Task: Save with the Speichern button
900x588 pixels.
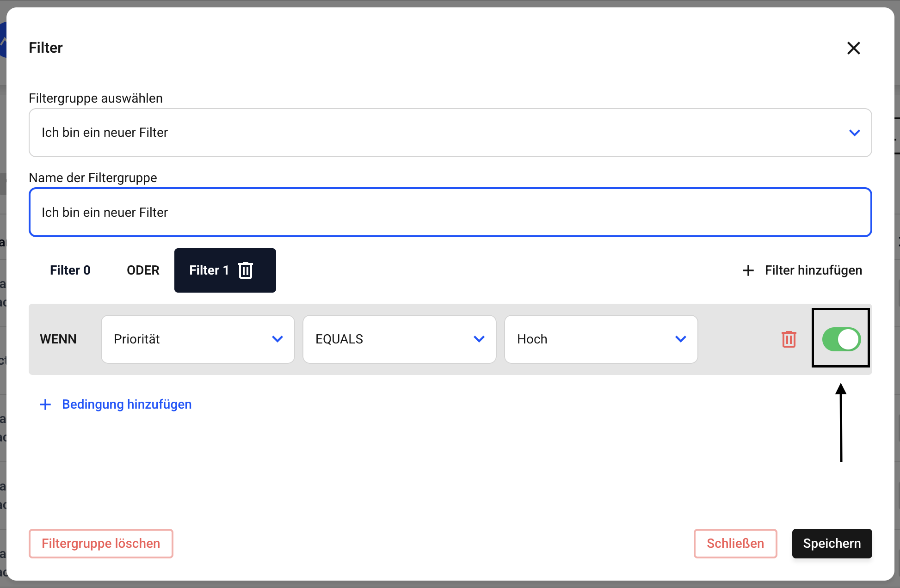Action: click(832, 544)
